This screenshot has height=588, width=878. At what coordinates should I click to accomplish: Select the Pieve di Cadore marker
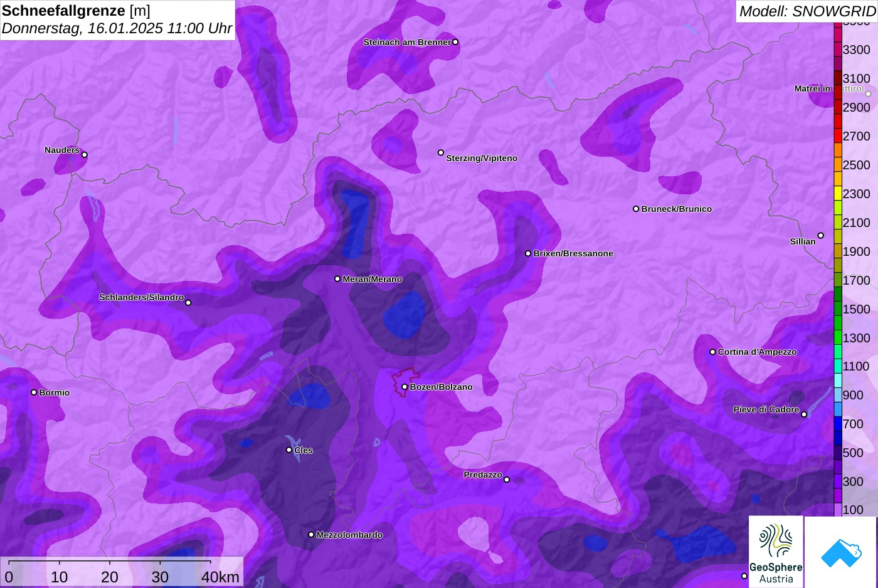click(x=804, y=414)
